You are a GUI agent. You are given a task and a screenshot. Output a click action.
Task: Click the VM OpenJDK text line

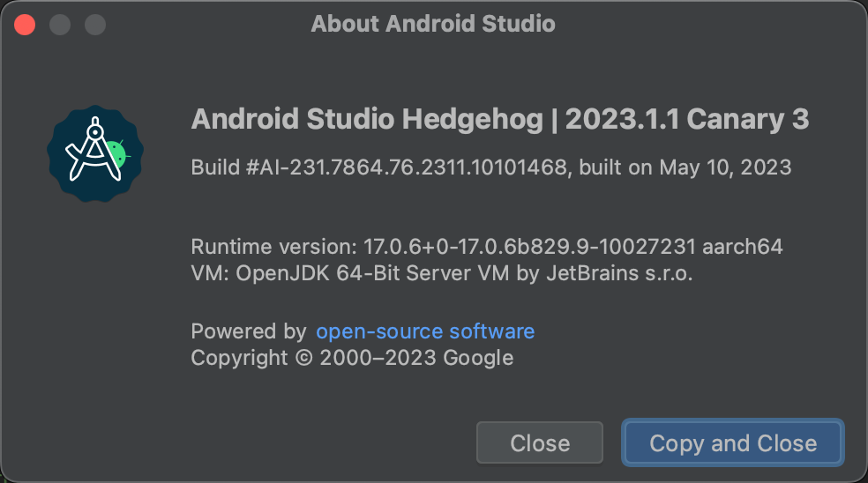tap(442, 273)
